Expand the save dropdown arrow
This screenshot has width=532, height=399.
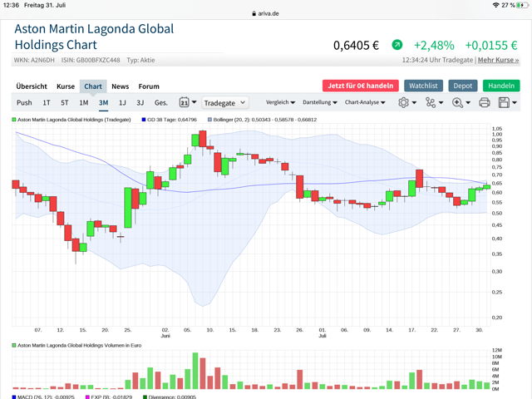pyautogui.click(x=515, y=102)
